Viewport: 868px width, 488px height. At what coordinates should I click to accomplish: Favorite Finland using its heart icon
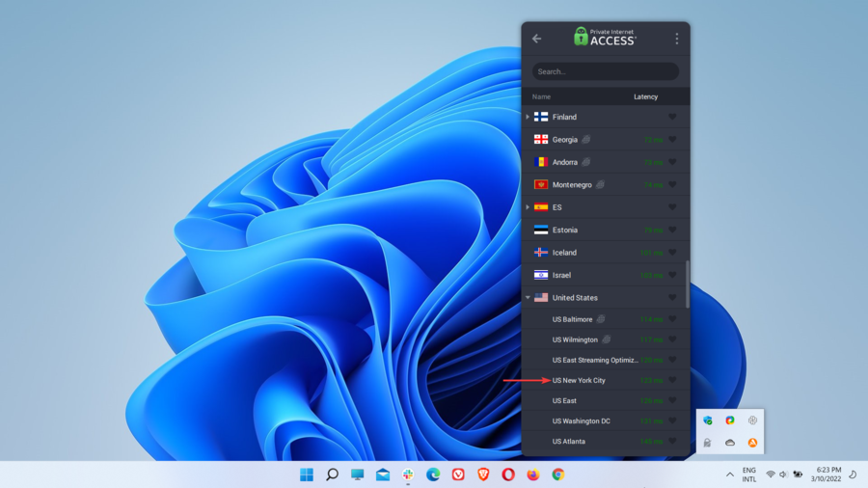pyautogui.click(x=672, y=118)
